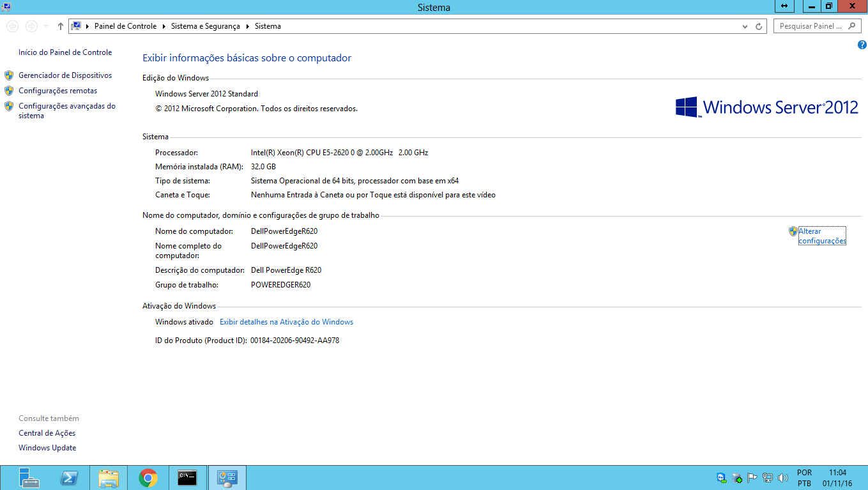868x490 pixels.
Task: Click the Windows ativado status text
Action: click(x=184, y=322)
